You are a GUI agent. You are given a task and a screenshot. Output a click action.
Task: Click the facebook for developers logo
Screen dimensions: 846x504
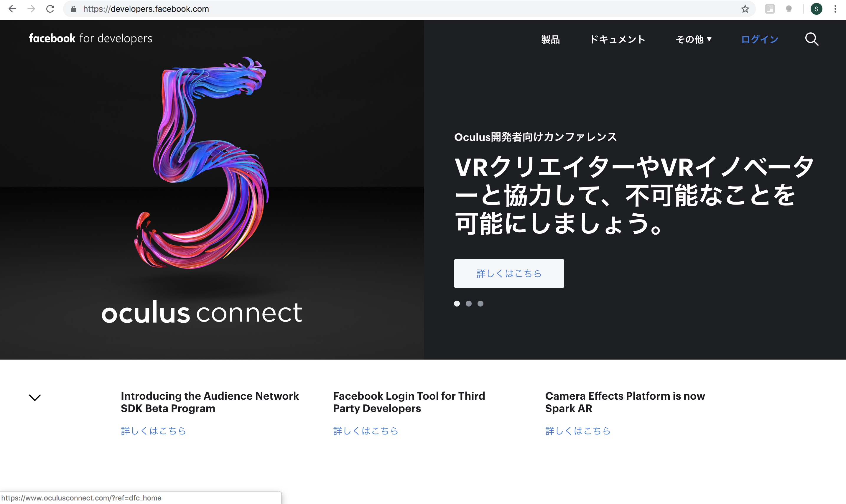click(x=90, y=38)
